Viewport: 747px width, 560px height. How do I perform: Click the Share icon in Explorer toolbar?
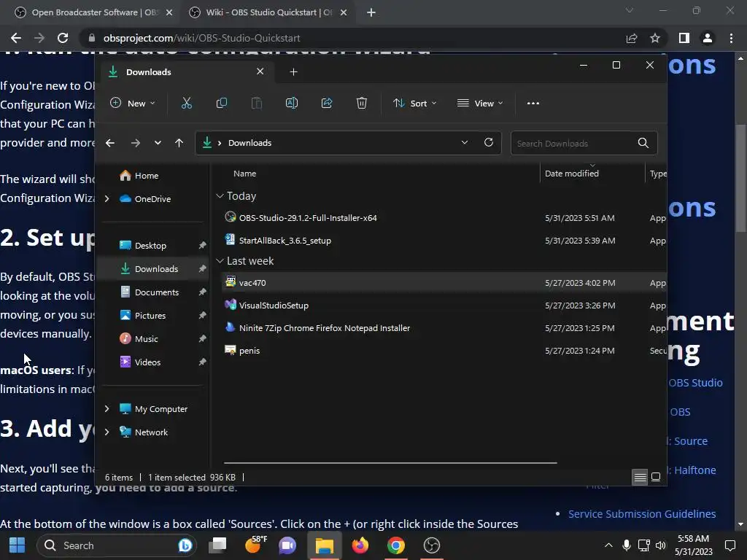(327, 104)
